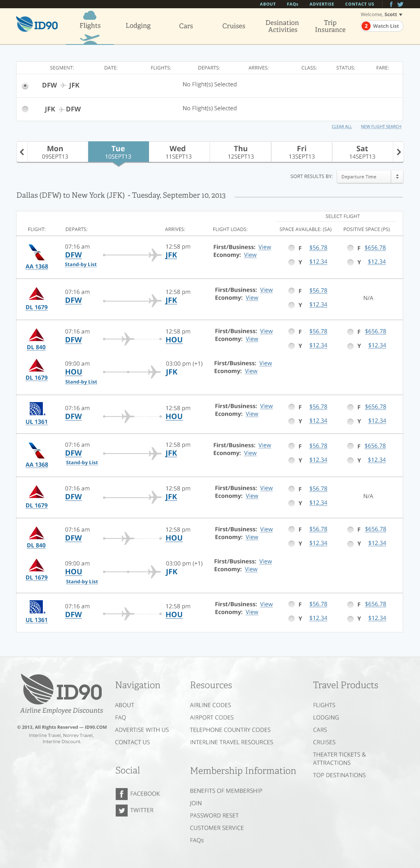Click the Clear All link

(342, 126)
